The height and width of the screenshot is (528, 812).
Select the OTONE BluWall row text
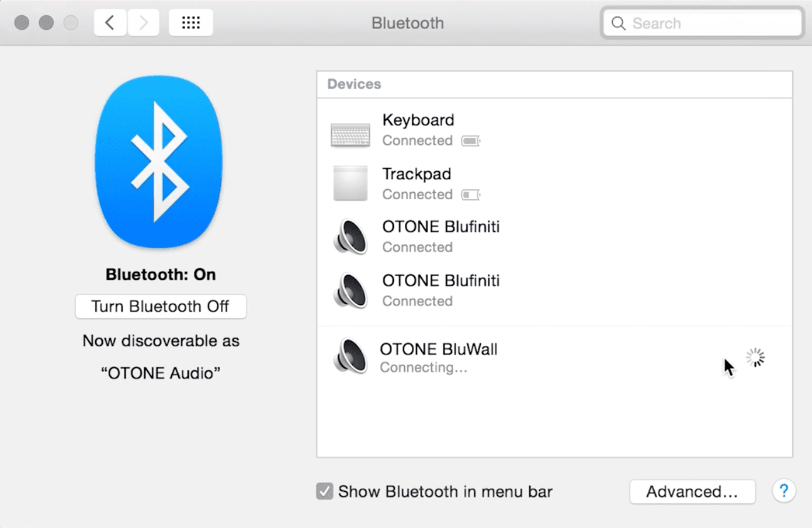pos(439,349)
